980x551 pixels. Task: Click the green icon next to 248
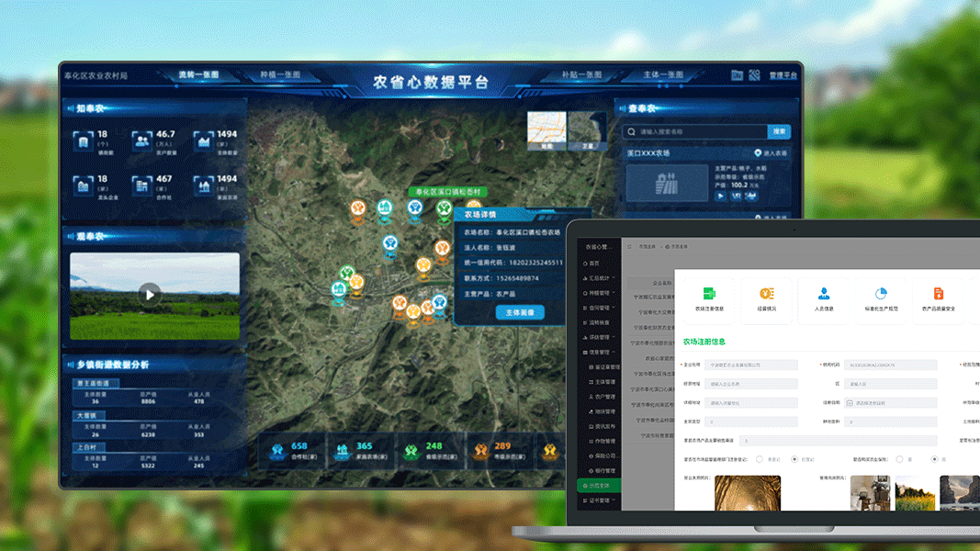pos(411,450)
